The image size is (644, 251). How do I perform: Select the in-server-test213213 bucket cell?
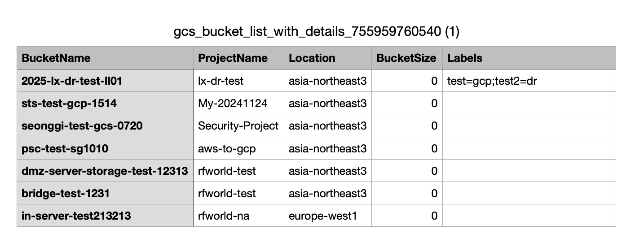pos(105,215)
